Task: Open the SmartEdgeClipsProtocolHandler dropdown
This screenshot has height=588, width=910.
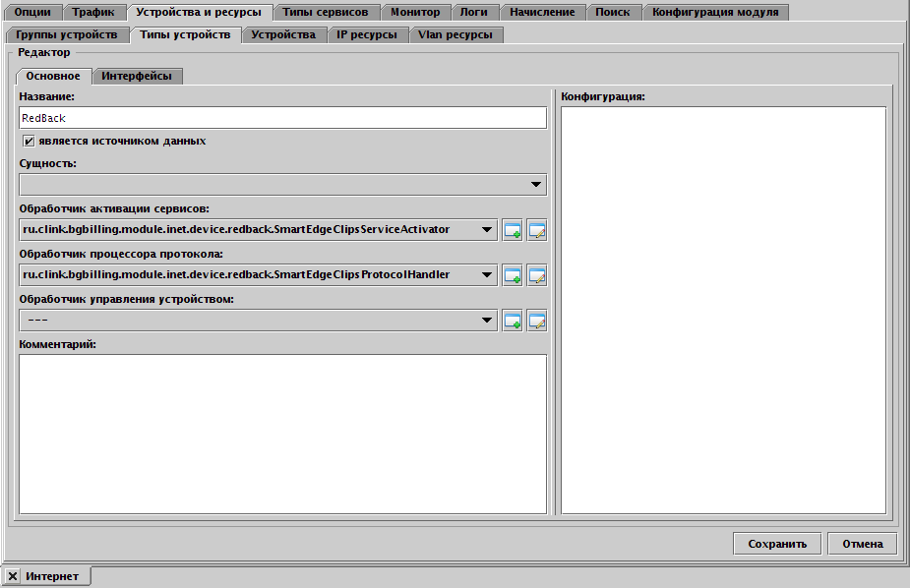Action: pyautogui.click(x=487, y=275)
